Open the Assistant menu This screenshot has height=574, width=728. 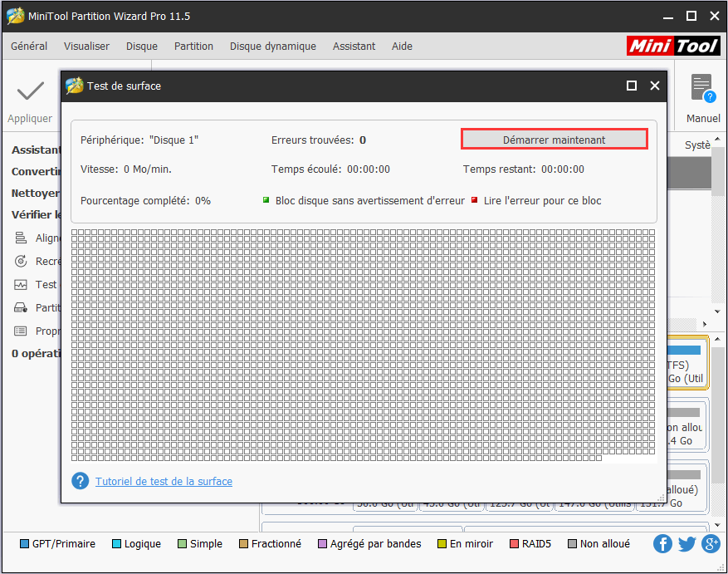click(354, 46)
